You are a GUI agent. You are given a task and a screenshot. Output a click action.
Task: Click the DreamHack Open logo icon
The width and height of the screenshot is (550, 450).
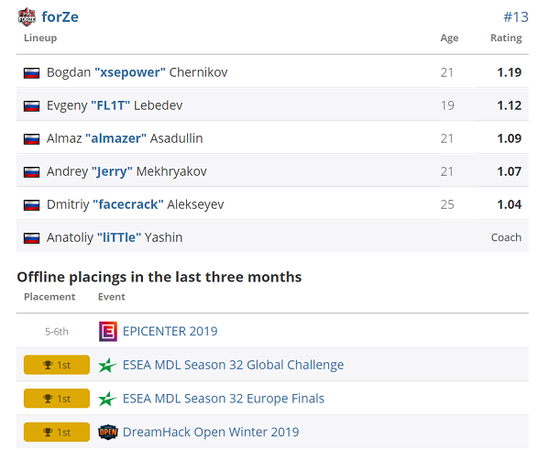(108, 432)
